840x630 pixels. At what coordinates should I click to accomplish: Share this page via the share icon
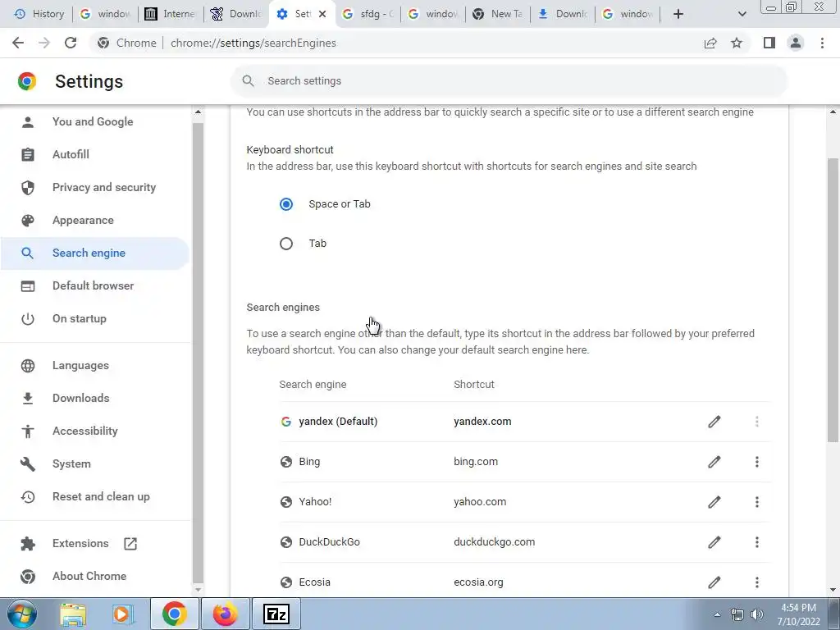click(710, 43)
